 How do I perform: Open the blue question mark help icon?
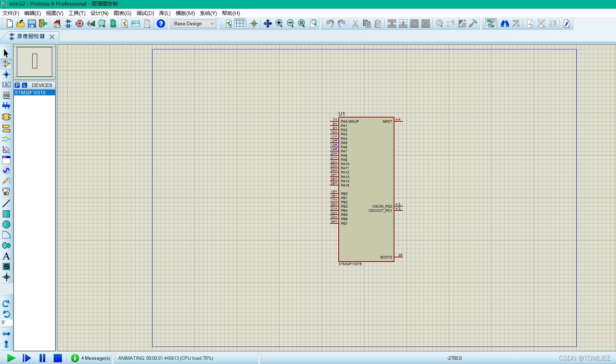click(x=161, y=23)
